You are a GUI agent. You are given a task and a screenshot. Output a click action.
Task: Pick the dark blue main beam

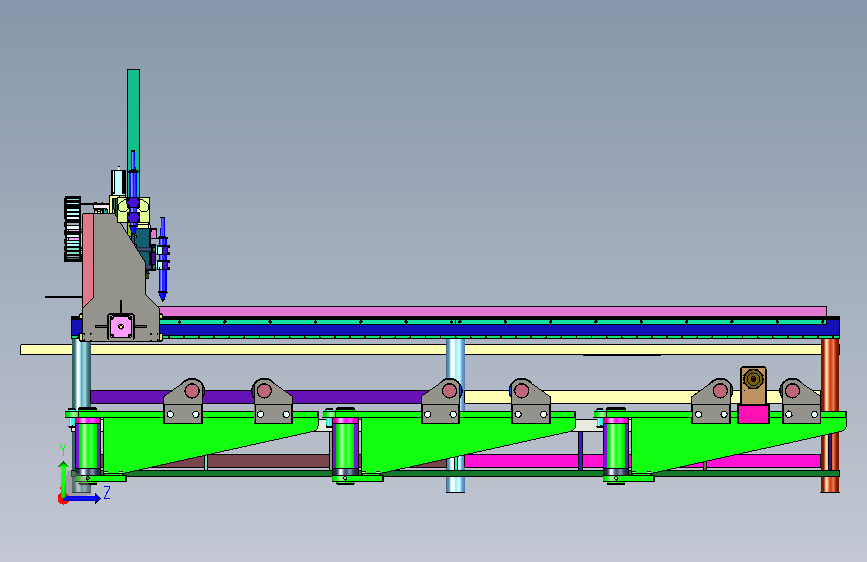pyautogui.click(x=498, y=330)
